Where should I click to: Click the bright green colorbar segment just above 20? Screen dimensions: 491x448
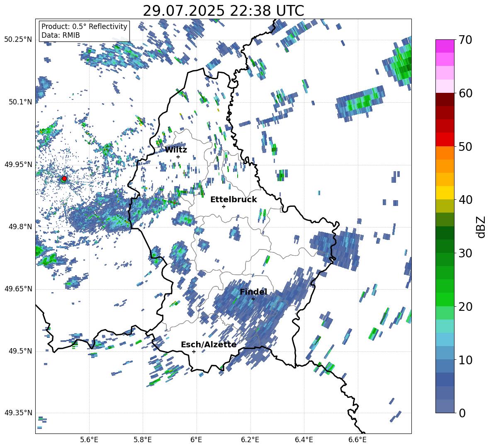tap(445, 299)
